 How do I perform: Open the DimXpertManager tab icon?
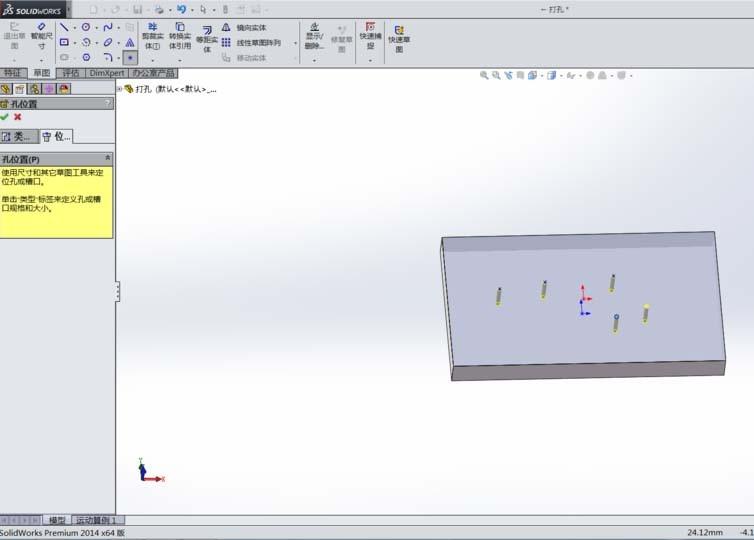(x=49, y=88)
